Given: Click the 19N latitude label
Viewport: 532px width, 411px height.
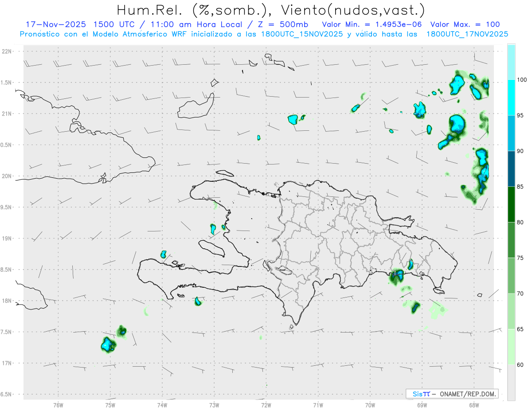Looking at the screenshot, I should point(8,239).
